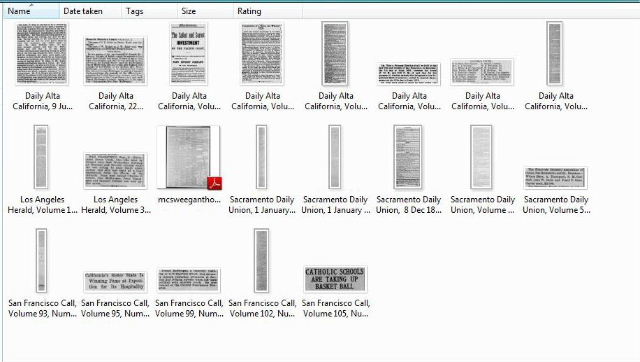Viewport: 640px width, 362px height.
Task: Select the Daily Alta thumbnail showing Investment advertisement
Action: pyautogui.click(x=189, y=54)
